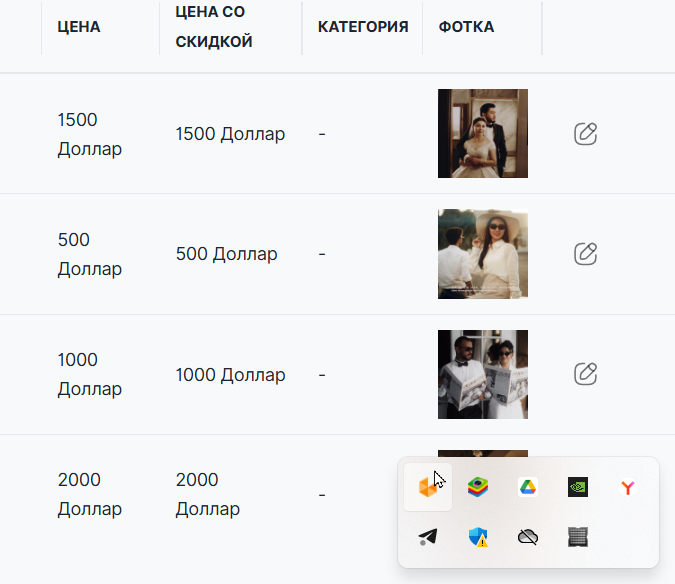Open the couple reading newspapers thumbnail
675x584 pixels.
point(483,374)
